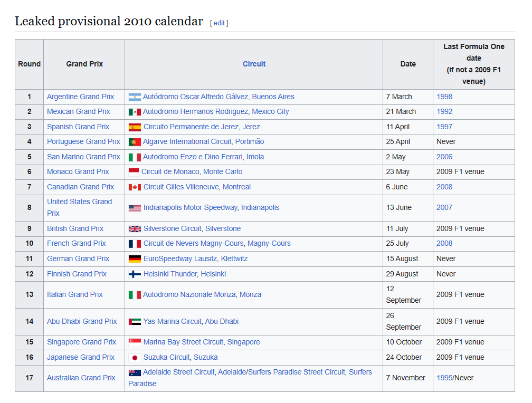
Task: Open the Circuit column header link
Action: click(254, 64)
